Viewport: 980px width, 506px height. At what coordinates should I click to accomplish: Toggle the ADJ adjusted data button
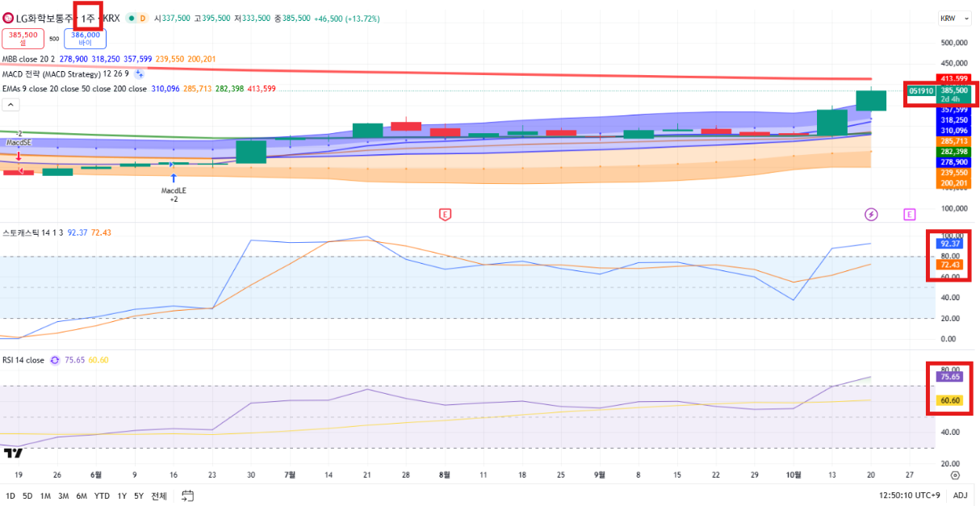(960, 496)
